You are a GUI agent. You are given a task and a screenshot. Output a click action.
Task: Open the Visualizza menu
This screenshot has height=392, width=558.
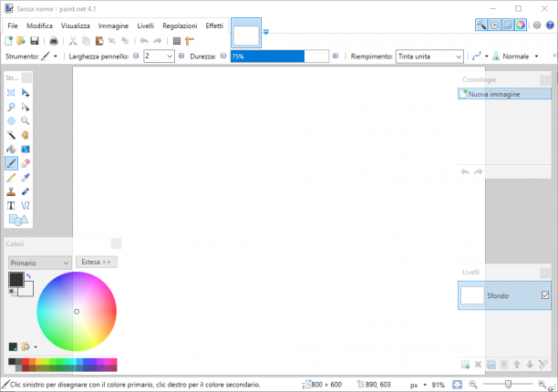tap(76, 26)
